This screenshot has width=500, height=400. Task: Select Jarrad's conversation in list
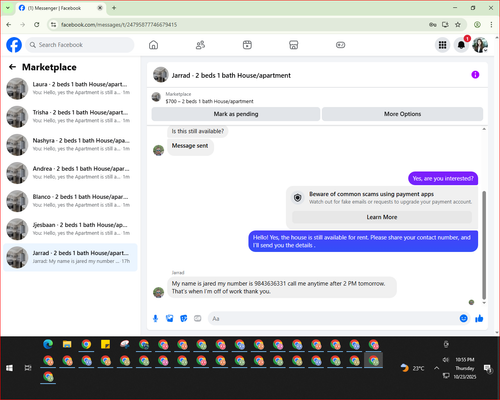tap(70, 257)
